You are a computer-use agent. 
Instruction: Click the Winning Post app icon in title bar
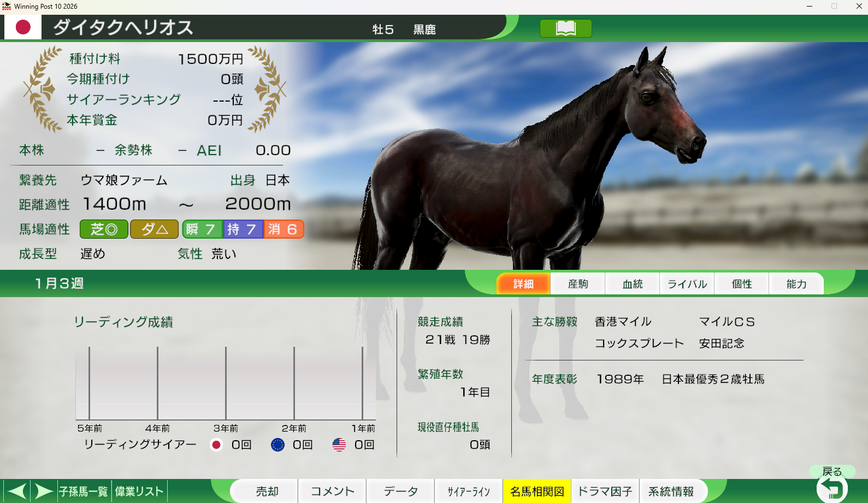tap(7, 7)
